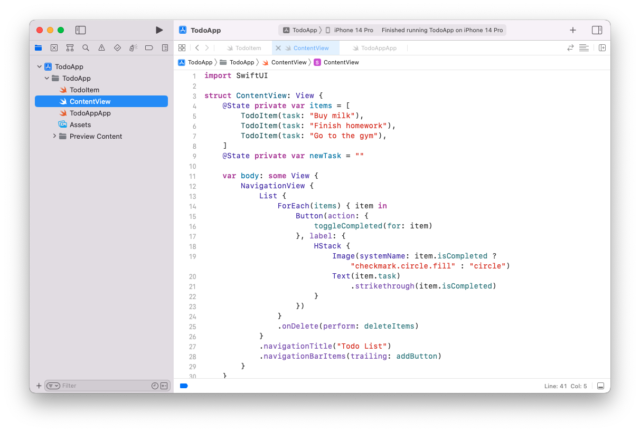The height and width of the screenshot is (432, 640).
Task: Open the Find navigator magnifier
Action: pos(86,48)
